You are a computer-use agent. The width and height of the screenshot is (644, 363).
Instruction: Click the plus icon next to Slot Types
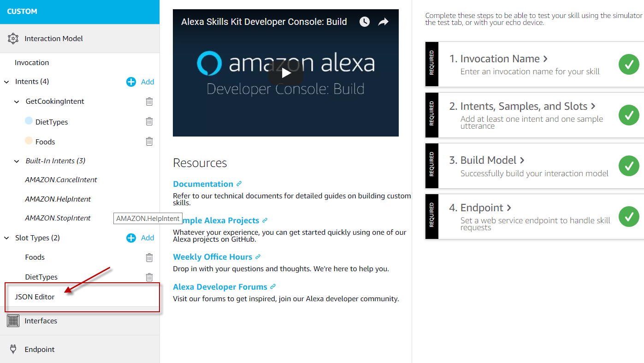131,238
